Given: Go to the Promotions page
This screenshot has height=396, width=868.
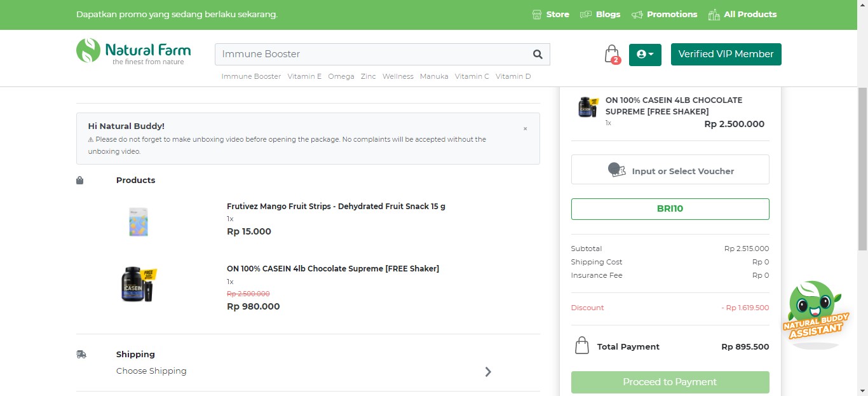Looking at the screenshot, I should coord(672,14).
